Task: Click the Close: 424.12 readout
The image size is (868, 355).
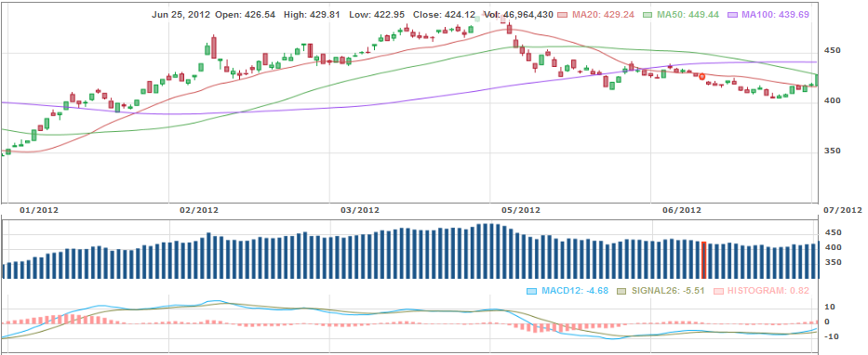Action: [445, 15]
